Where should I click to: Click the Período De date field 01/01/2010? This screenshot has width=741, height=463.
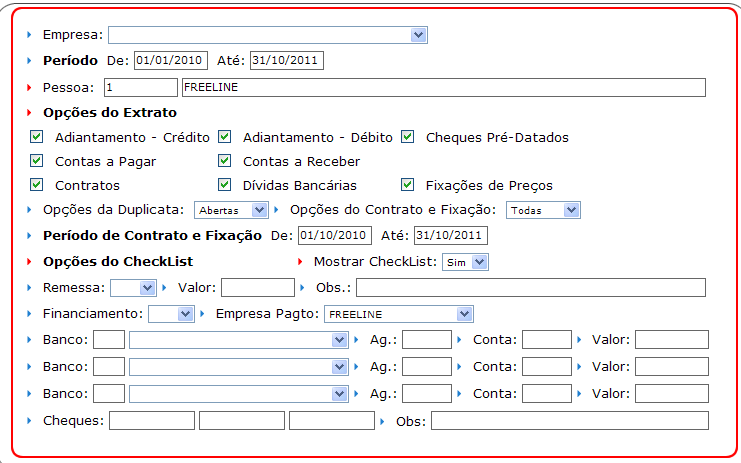[x=168, y=61]
